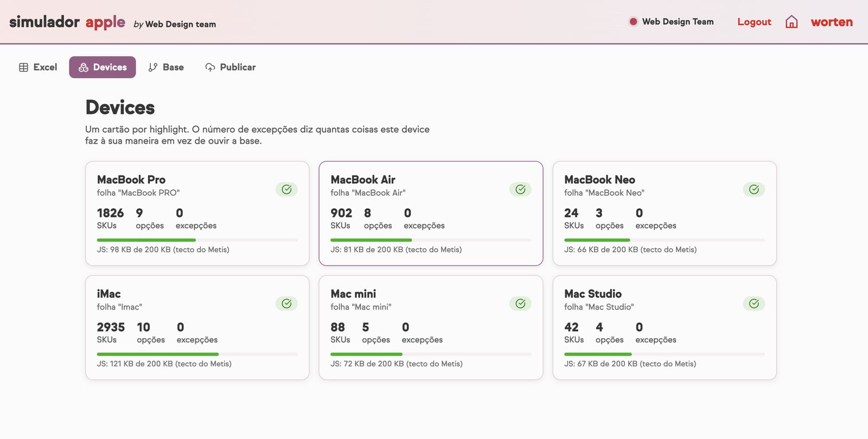Image resolution: width=868 pixels, height=439 pixels.
Task: Click the text folha "Mac mini"
Action: tap(361, 307)
